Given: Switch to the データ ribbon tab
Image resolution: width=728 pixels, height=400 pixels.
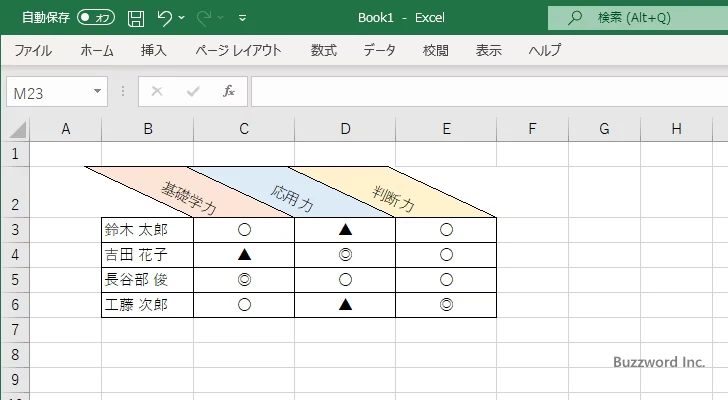Looking at the screenshot, I should click(379, 50).
